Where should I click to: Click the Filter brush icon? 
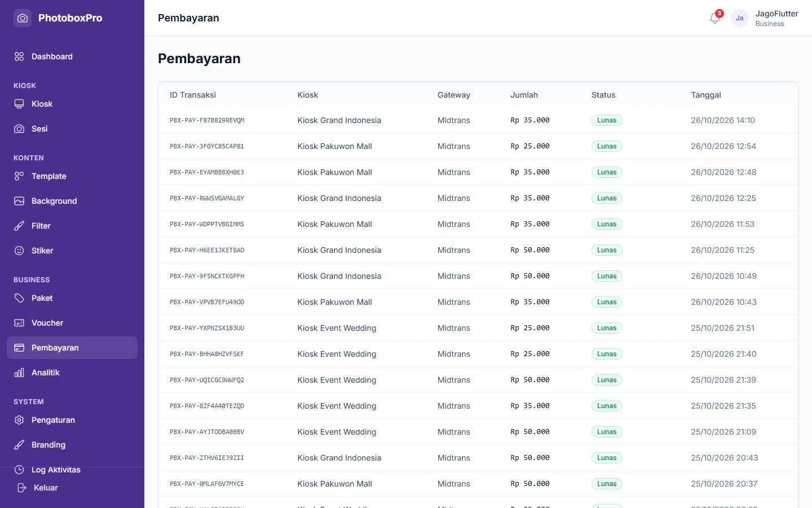point(19,226)
